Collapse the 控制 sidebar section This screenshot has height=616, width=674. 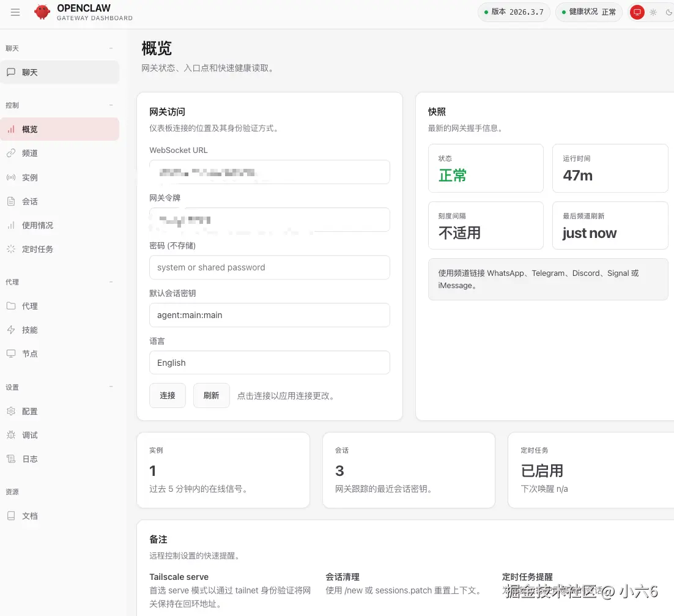[x=111, y=105]
